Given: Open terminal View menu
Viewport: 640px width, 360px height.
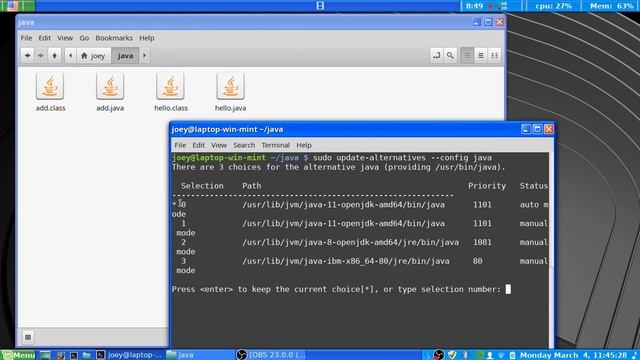Looking at the screenshot, I should (x=219, y=145).
